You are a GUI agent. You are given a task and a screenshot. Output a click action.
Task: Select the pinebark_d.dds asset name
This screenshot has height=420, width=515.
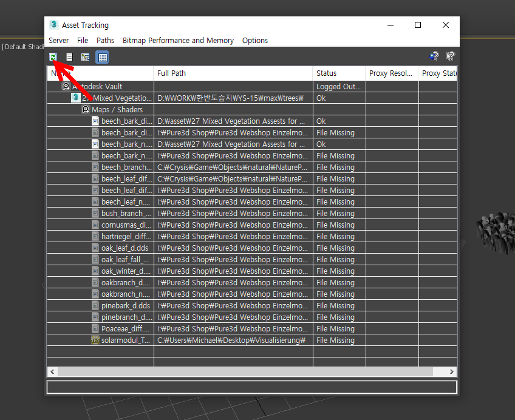click(x=126, y=305)
